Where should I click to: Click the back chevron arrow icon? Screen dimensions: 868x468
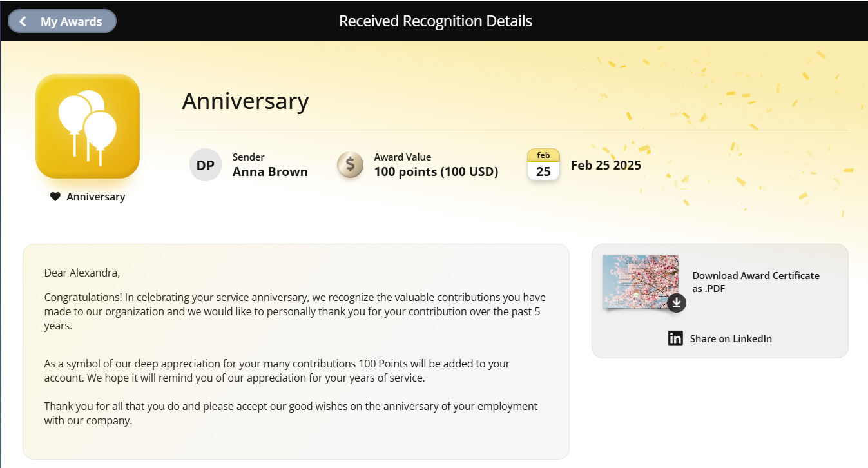[23, 21]
